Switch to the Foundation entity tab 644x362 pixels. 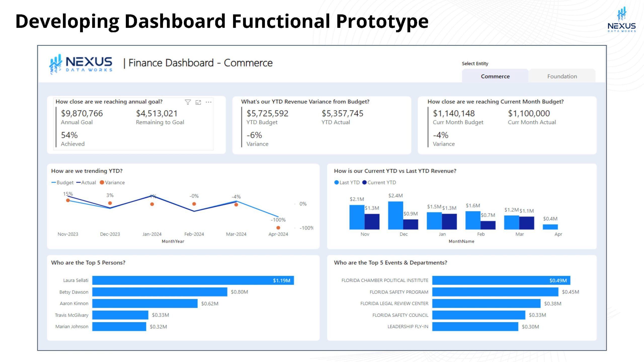[x=562, y=76]
